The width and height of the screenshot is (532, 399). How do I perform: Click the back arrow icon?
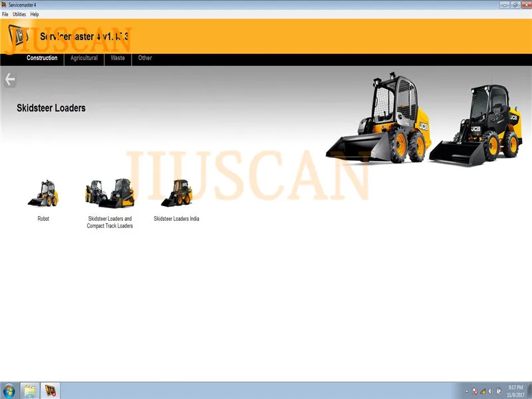coord(9,80)
